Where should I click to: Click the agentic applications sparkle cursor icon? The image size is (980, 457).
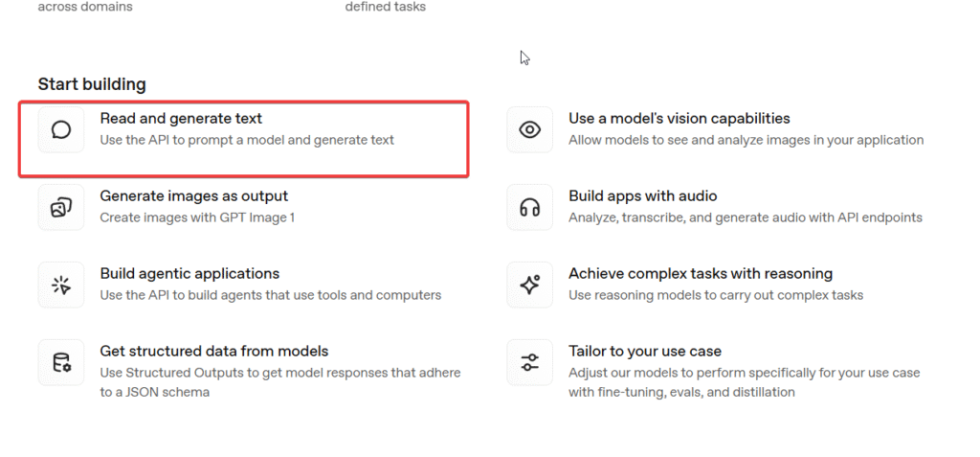coord(61,285)
